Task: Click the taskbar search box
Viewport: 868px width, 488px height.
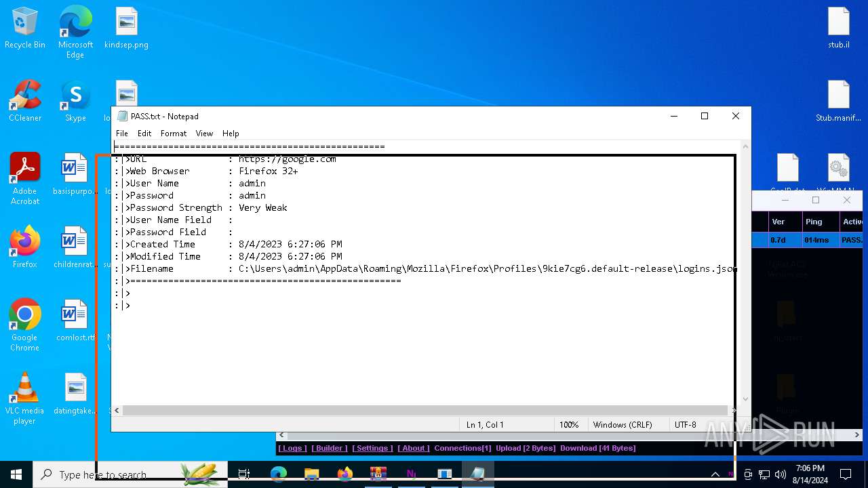Action: pos(130,474)
